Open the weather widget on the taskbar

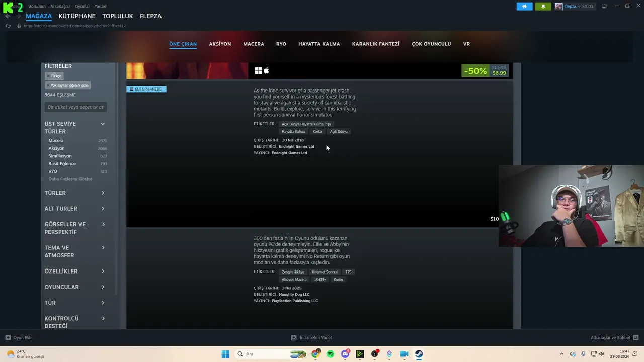[25, 354]
